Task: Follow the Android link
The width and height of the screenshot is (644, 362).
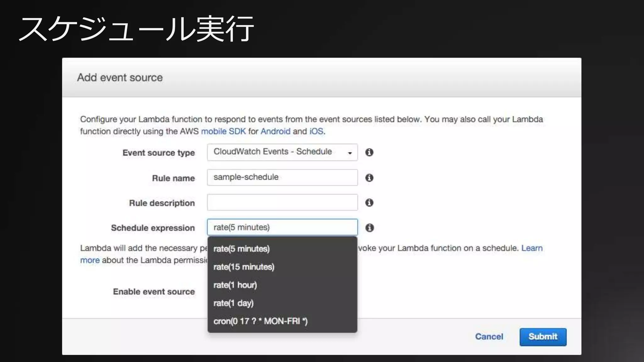Action: point(275,131)
